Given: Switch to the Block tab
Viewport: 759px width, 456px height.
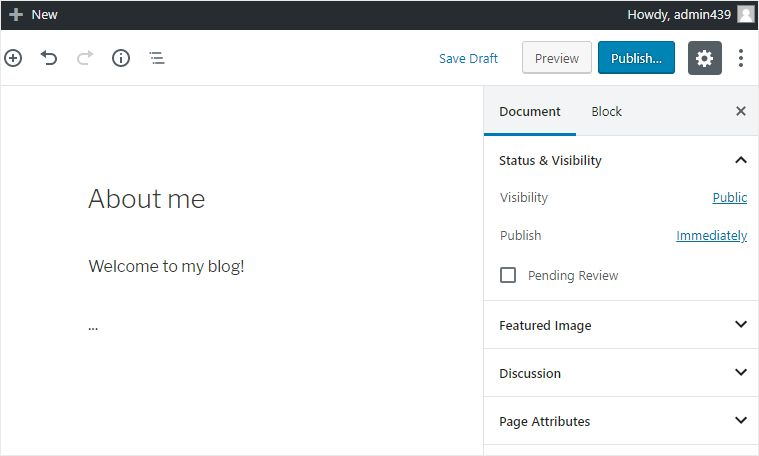Looking at the screenshot, I should [x=606, y=111].
